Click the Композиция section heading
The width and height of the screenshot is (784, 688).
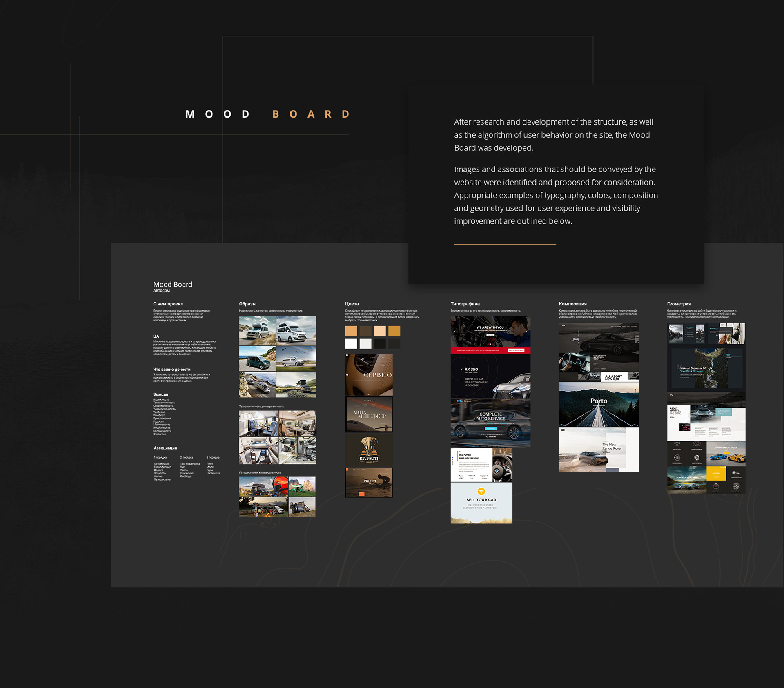[x=572, y=304]
